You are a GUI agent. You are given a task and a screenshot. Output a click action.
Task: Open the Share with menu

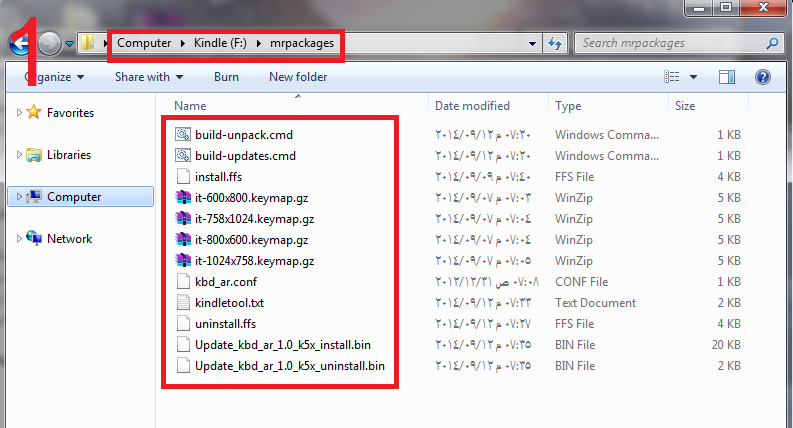click(x=149, y=77)
